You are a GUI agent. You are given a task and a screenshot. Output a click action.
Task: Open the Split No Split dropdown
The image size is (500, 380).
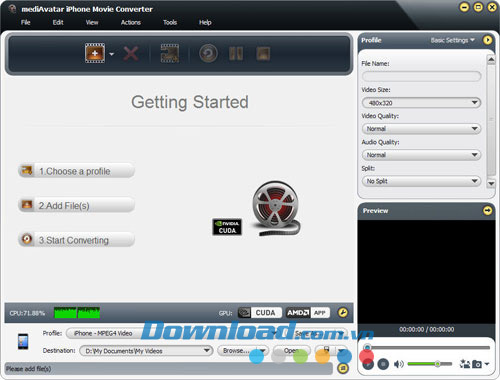pos(421,181)
